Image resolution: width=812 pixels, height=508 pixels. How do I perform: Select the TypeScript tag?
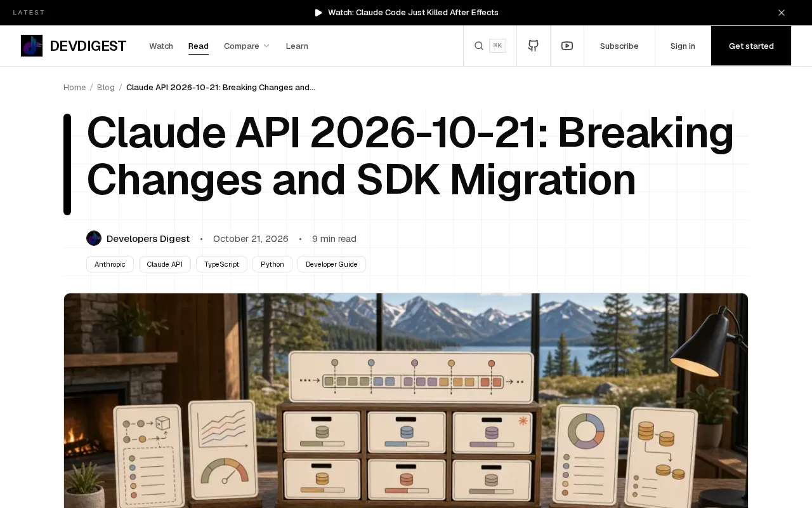(x=221, y=264)
